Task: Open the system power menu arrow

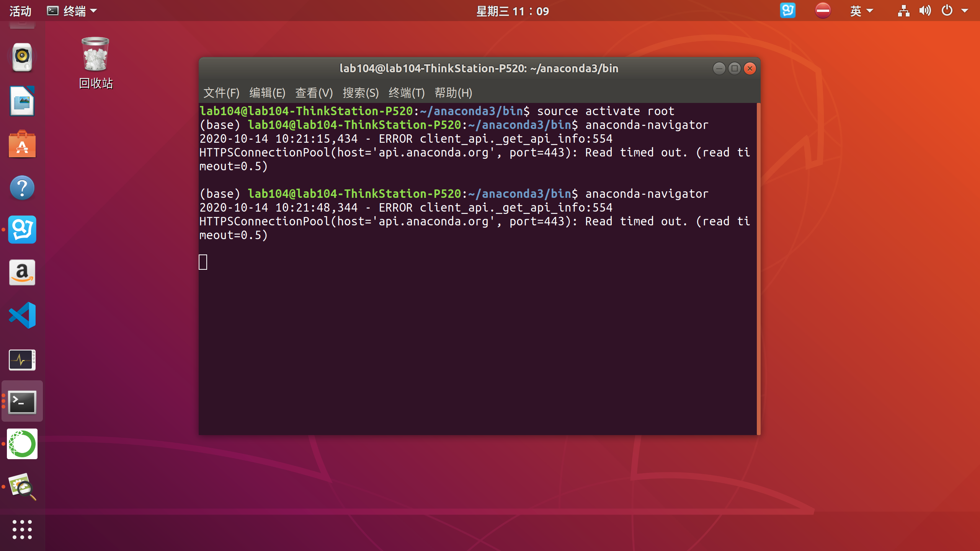Action: (965, 11)
